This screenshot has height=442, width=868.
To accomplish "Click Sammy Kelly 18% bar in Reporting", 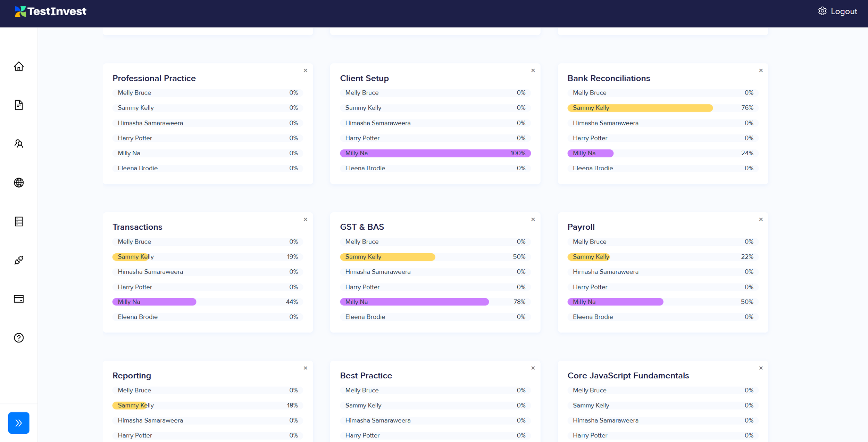I will pos(130,405).
